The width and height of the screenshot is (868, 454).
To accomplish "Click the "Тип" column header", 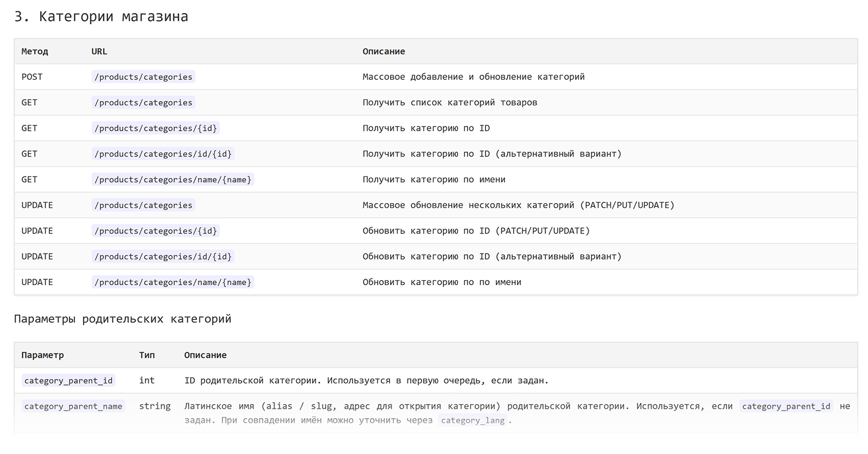I will [x=146, y=355].
